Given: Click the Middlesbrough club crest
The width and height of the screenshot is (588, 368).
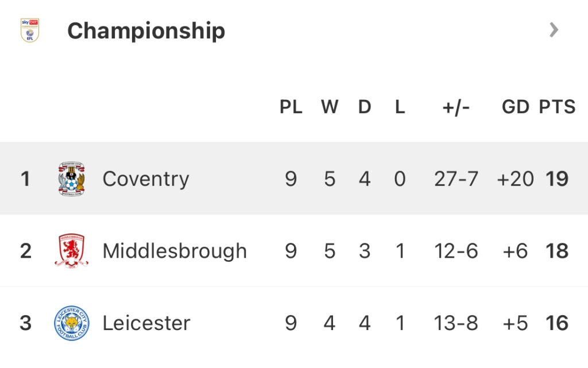Looking at the screenshot, I should [72, 251].
